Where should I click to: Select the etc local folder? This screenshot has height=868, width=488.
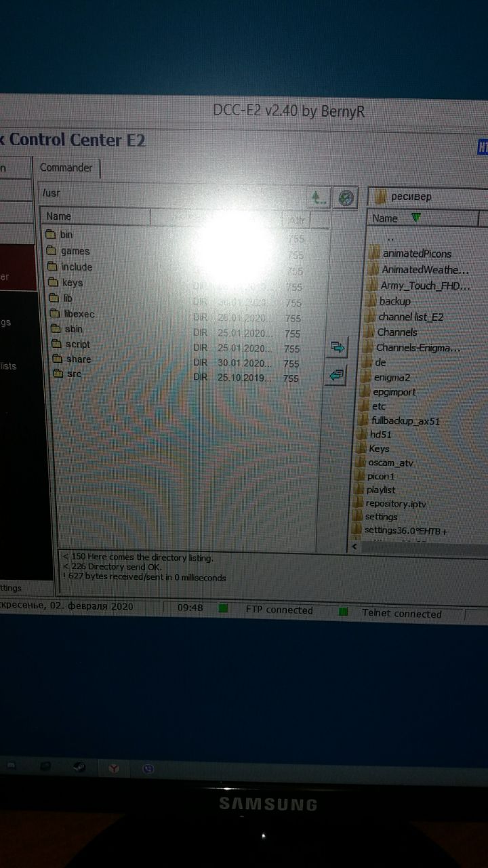[x=372, y=406]
